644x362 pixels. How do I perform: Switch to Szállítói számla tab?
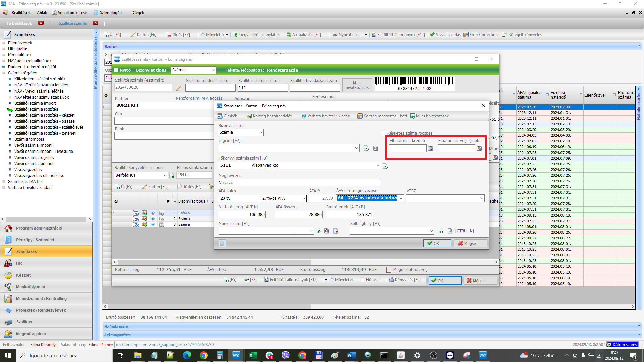pyautogui.click(x=72, y=23)
